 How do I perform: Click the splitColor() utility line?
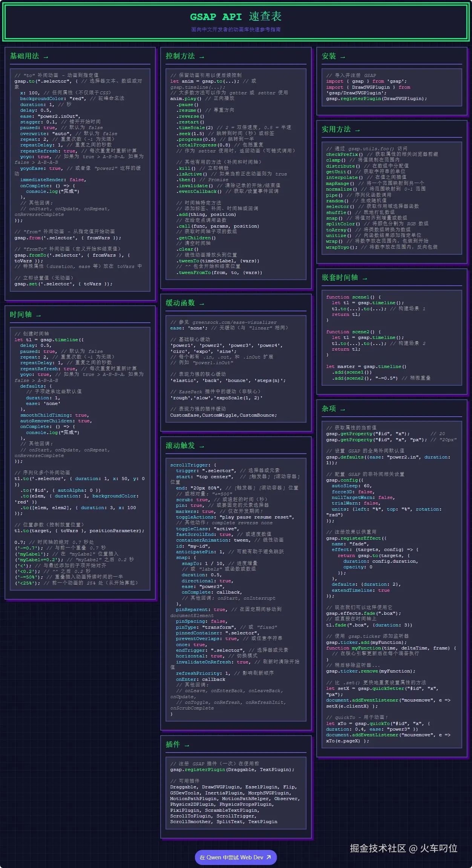pyautogui.click(x=377, y=224)
